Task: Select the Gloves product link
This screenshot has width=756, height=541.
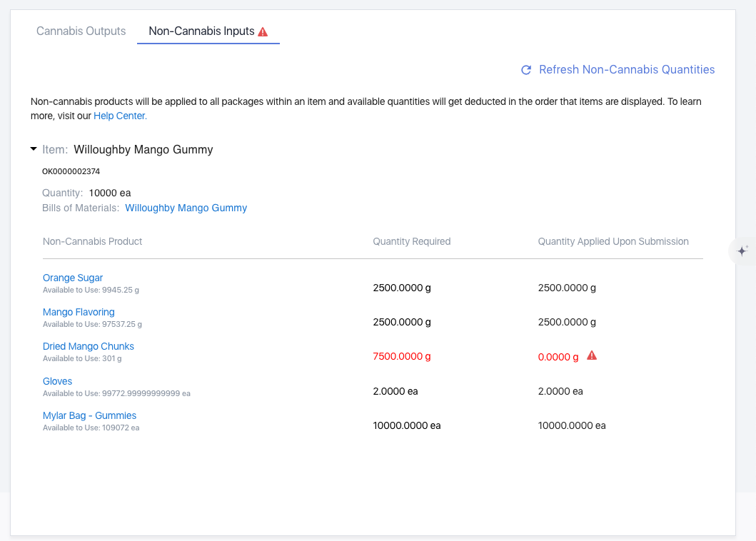Action: [x=57, y=380]
